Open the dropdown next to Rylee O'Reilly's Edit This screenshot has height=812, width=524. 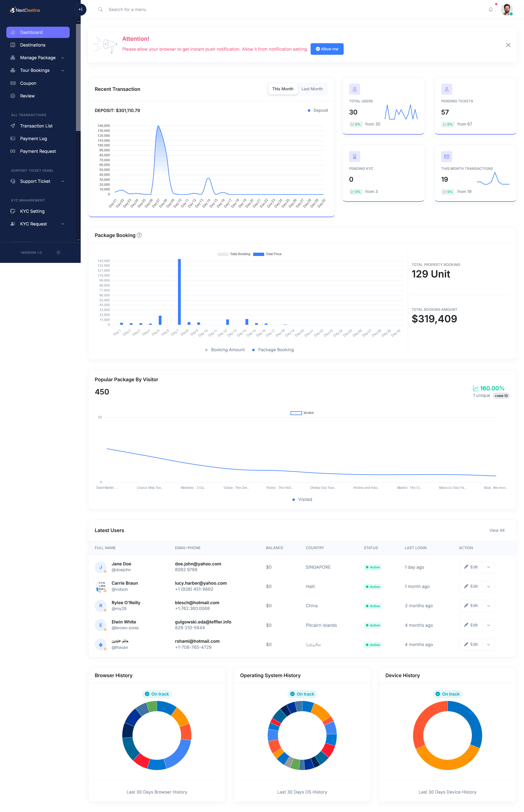pyautogui.click(x=488, y=606)
